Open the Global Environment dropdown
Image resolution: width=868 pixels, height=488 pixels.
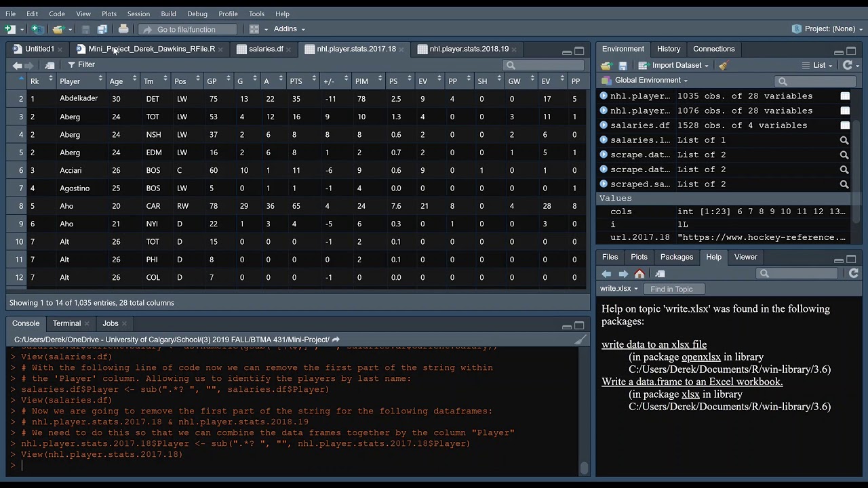pos(645,80)
